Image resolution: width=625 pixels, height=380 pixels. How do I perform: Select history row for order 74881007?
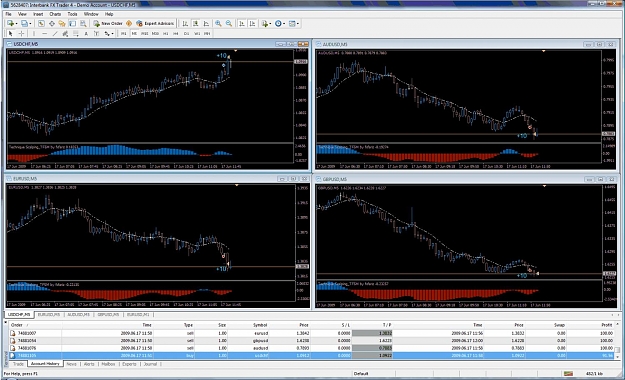point(312,333)
